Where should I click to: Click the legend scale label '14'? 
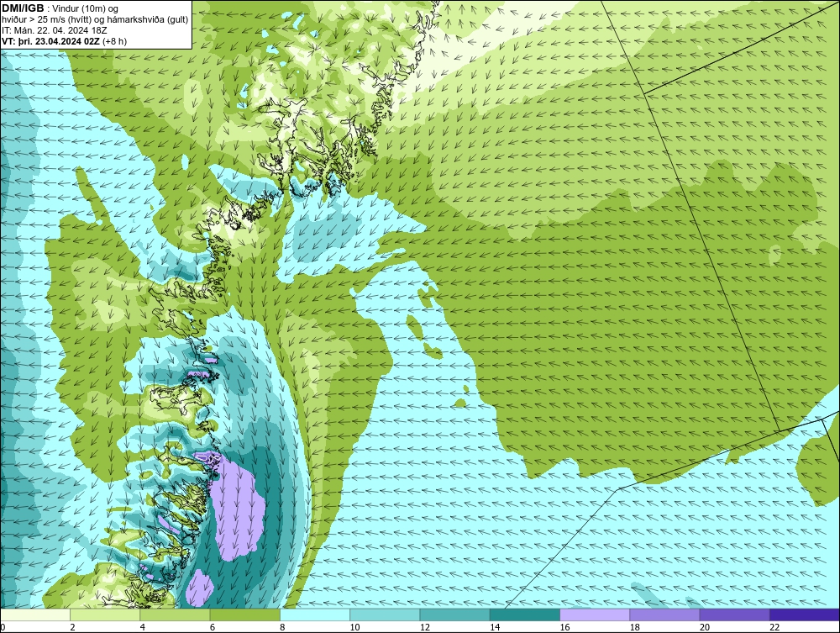coord(495,627)
